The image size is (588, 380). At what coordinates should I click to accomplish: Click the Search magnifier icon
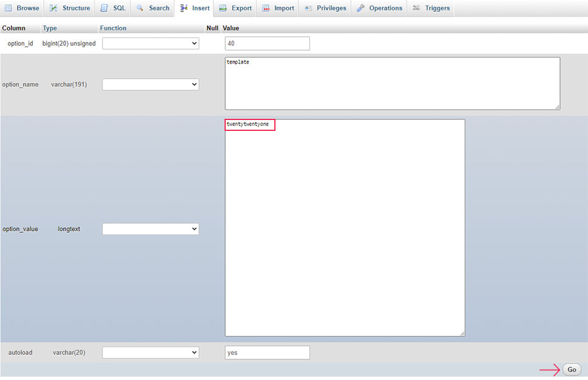point(140,8)
